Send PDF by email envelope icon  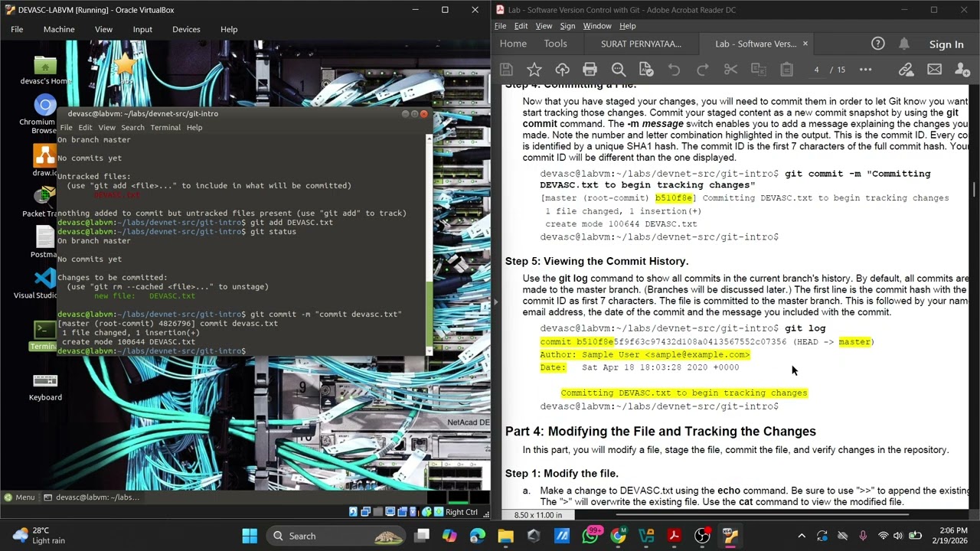point(934,70)
